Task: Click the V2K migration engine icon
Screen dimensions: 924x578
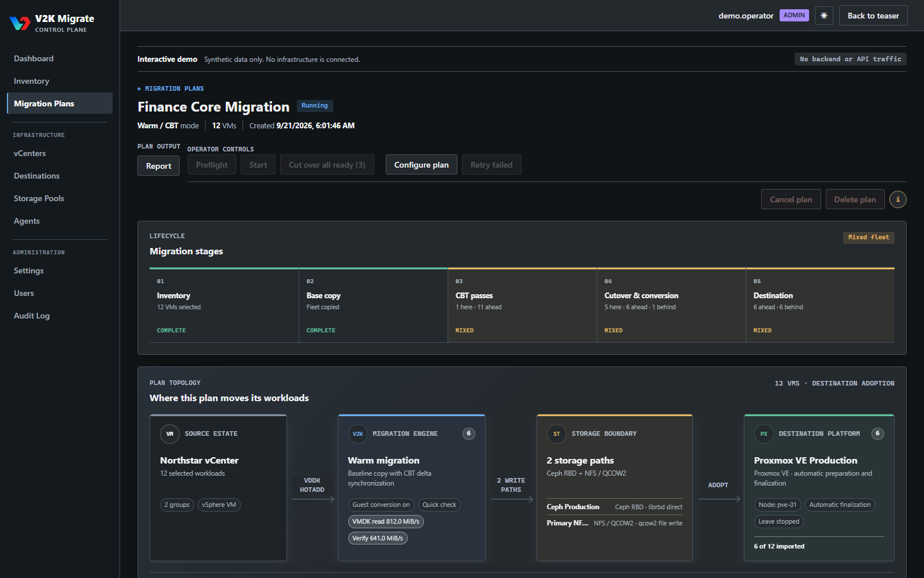Action: tap(358, 433)
